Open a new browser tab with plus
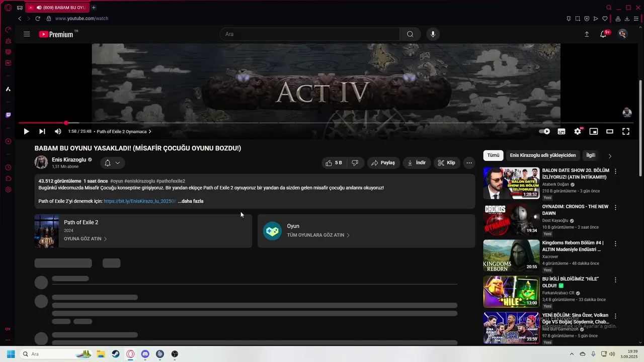This screenshot has width=644, height=362. pyautogui.click(x=94, y=8)
